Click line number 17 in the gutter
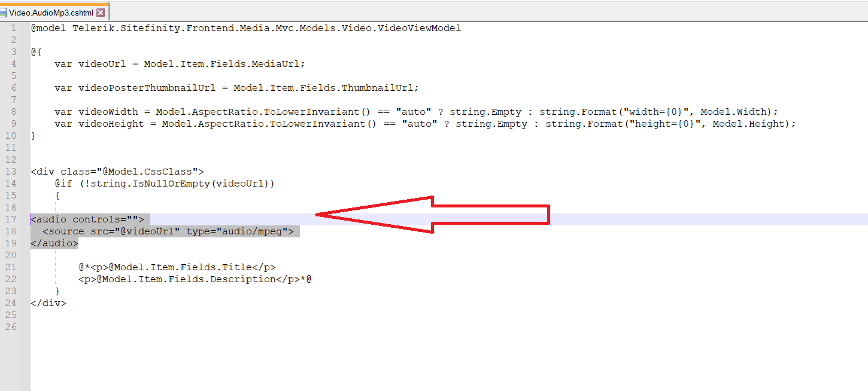The width and height of the screenshot is (868, 391). (11, 219)
